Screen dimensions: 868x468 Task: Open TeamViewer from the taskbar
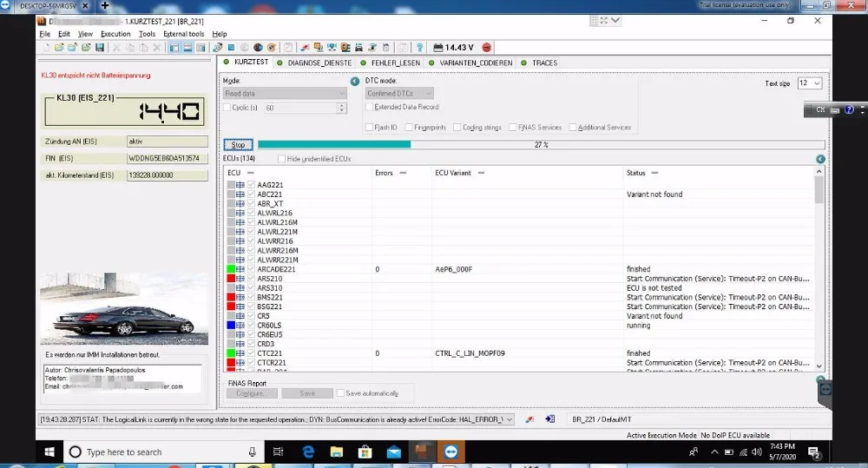(451, 452)
